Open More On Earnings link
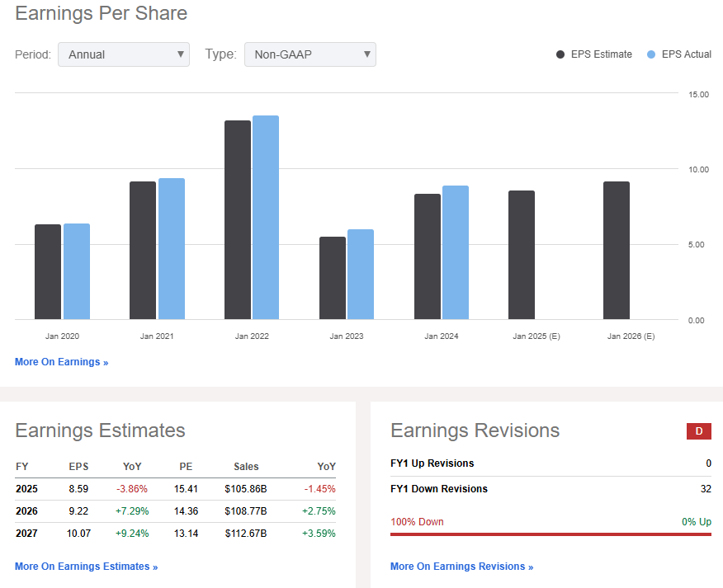This screenshot has height=588, width=723. [x=61, y=361]
